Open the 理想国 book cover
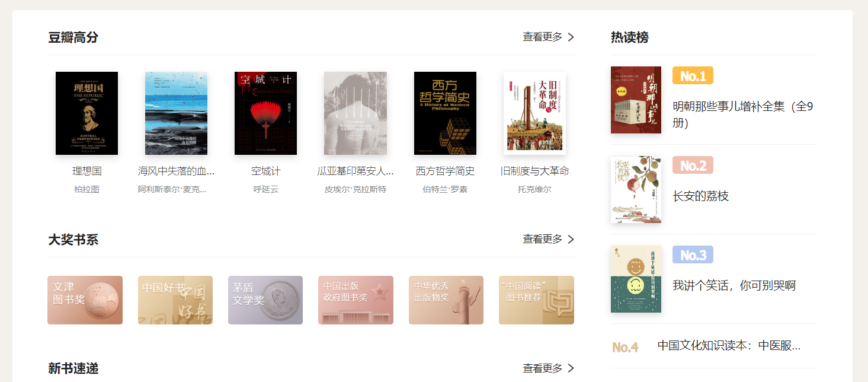The image size is (868, 382). tap(87, 113)
